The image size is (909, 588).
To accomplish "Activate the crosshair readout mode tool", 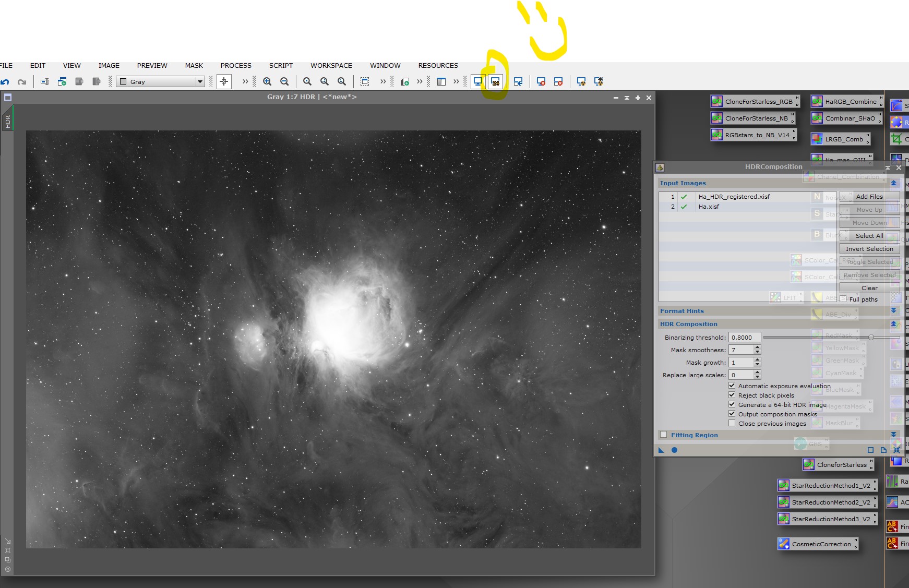I will 224,81.
